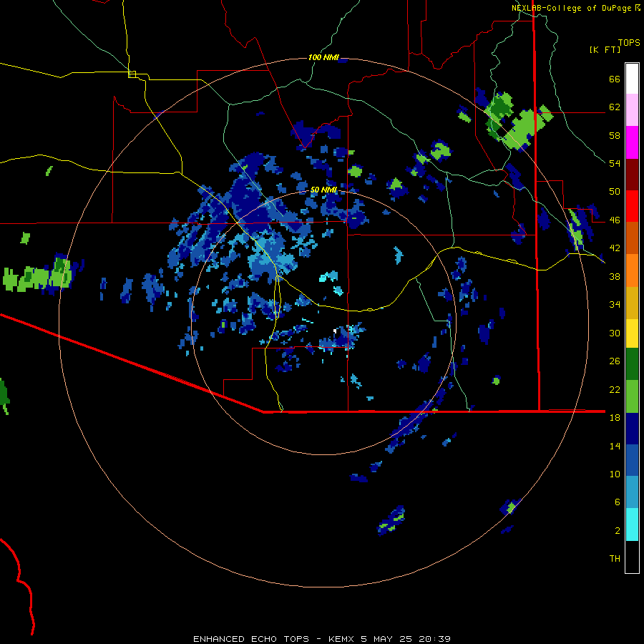Click the 22 value on the legend
The image size is (644, 644).
615,389
